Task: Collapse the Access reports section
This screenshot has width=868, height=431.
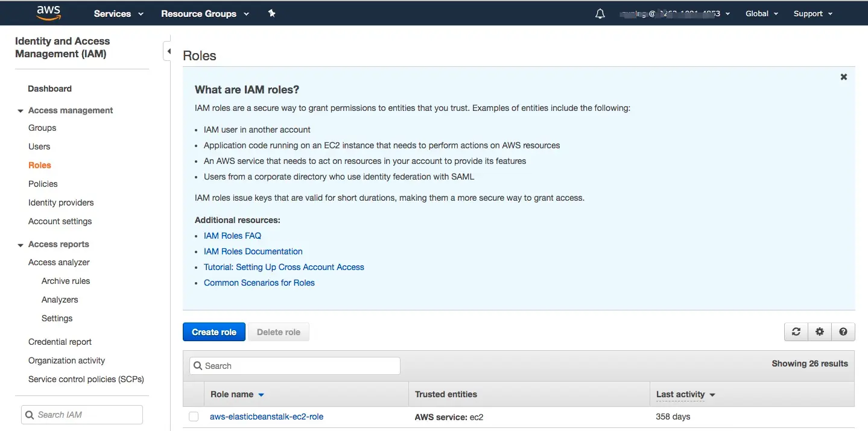Action: coord(21,245)
